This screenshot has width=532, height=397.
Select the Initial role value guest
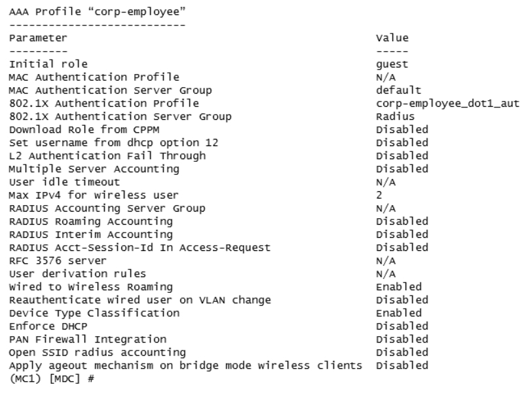[392, 64]
